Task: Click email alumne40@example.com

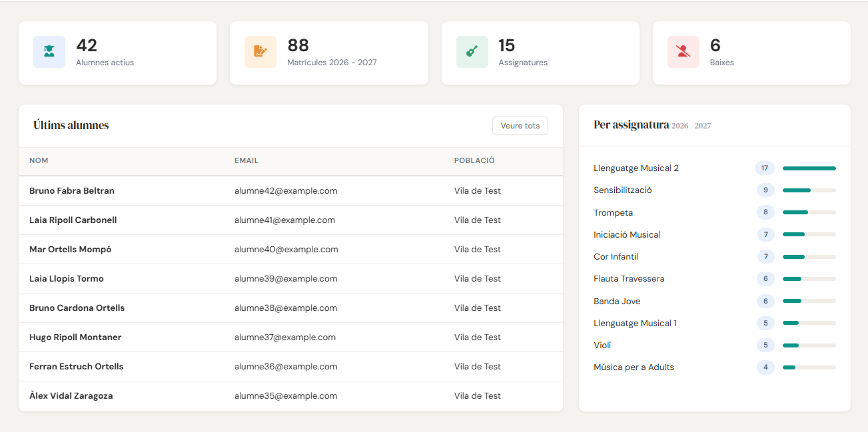Action: (286, 250)
